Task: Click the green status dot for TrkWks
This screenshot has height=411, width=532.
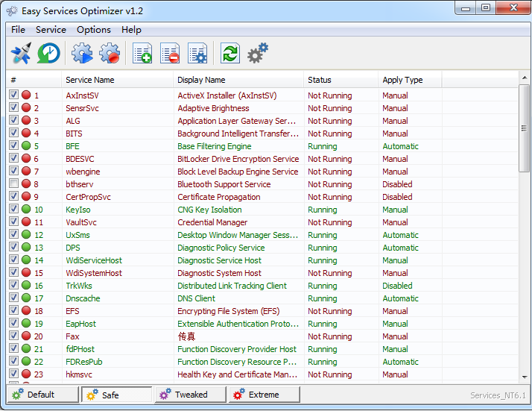Action: [x=26, y=286]
